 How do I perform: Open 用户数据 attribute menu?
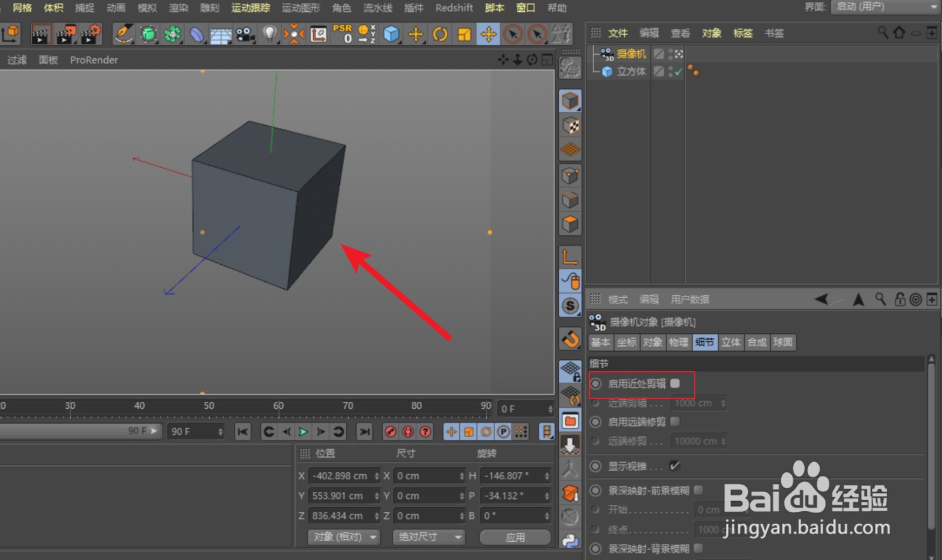point(690,299)
